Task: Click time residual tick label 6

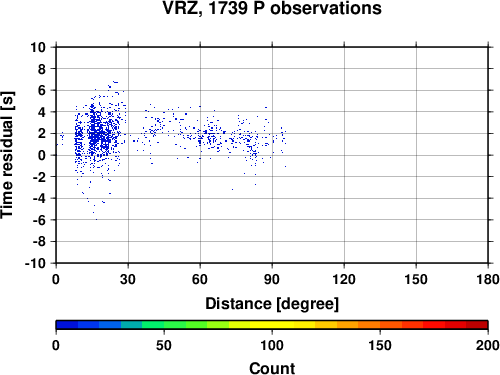Action: (42, 90)
